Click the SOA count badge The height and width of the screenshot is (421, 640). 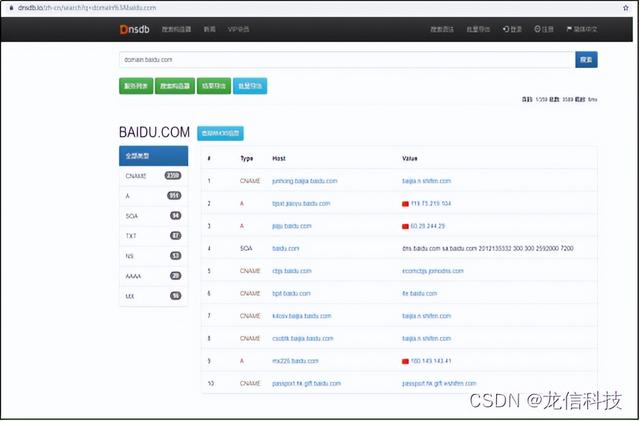176,216
